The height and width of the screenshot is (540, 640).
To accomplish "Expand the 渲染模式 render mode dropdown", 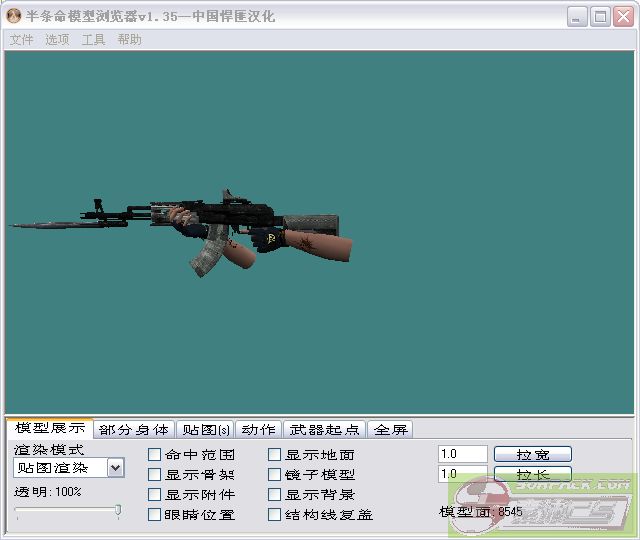I will click(115, 468).
